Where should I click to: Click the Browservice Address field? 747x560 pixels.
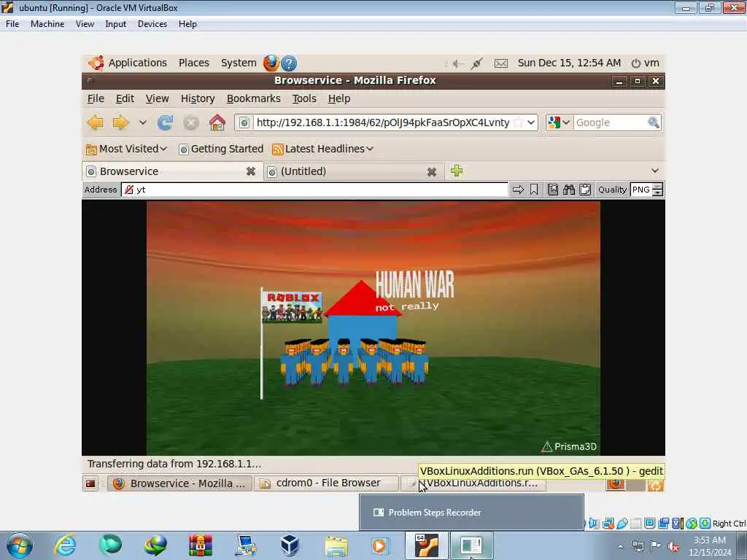pos(314,190)
